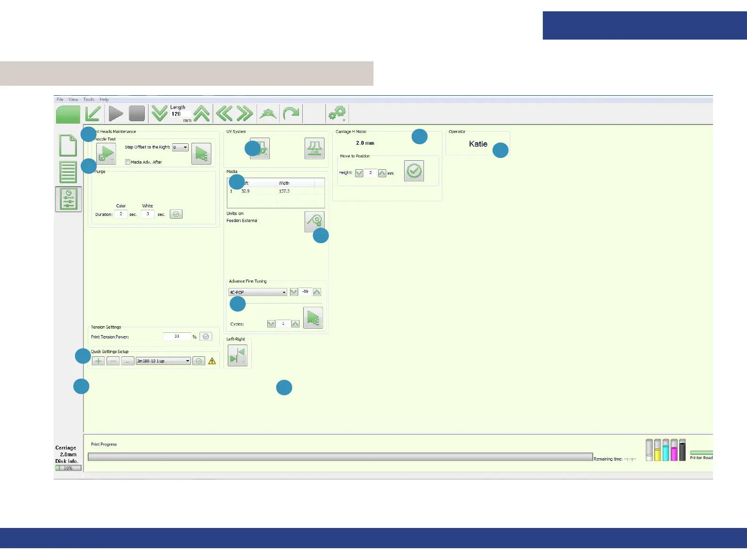
Task: Click the curved arc toolbar icon
Action: pos(268,114)
